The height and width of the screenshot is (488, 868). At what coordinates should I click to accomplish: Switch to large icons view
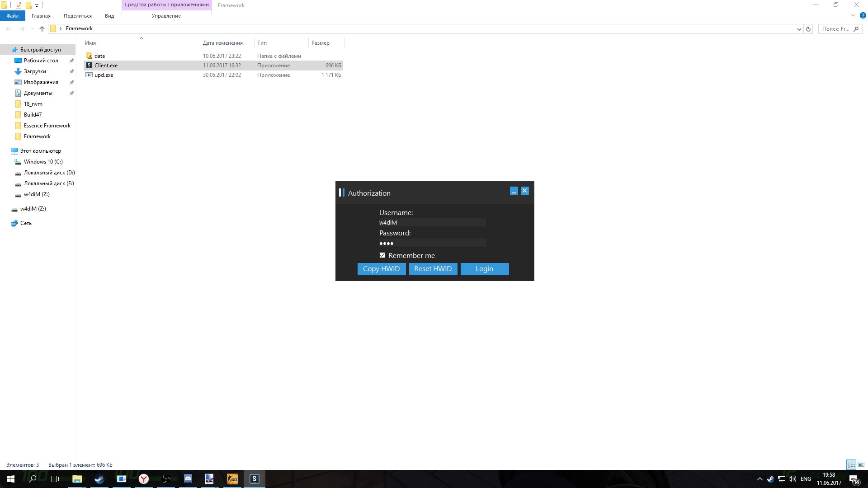coord(861,465)
